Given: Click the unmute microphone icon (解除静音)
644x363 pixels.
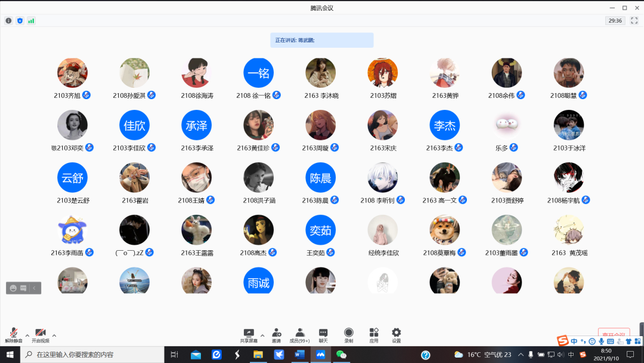Looking at the screenshot, I should [x=13, y=333].
